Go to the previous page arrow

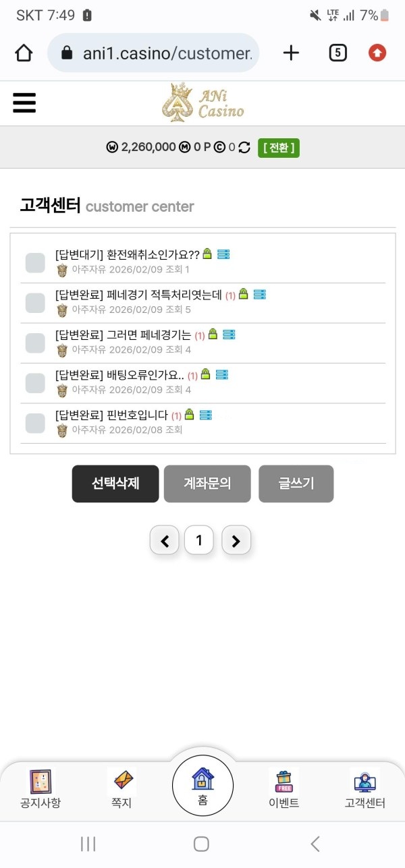pos(165,540)
